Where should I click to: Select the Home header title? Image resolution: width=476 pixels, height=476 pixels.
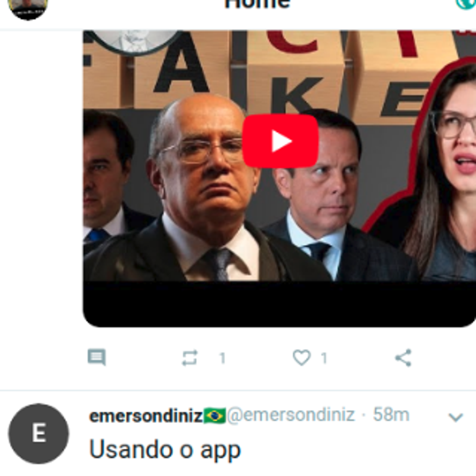point(258,4)
